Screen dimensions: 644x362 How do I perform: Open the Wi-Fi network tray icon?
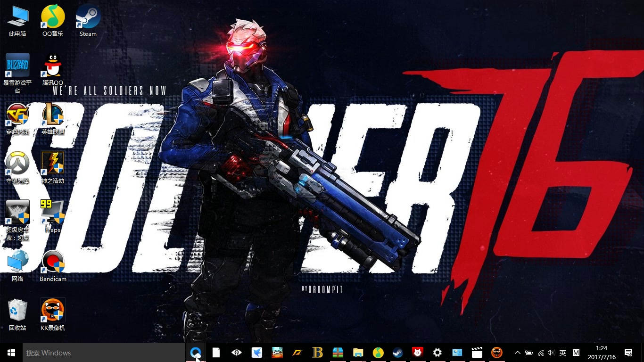pos(540,353)
